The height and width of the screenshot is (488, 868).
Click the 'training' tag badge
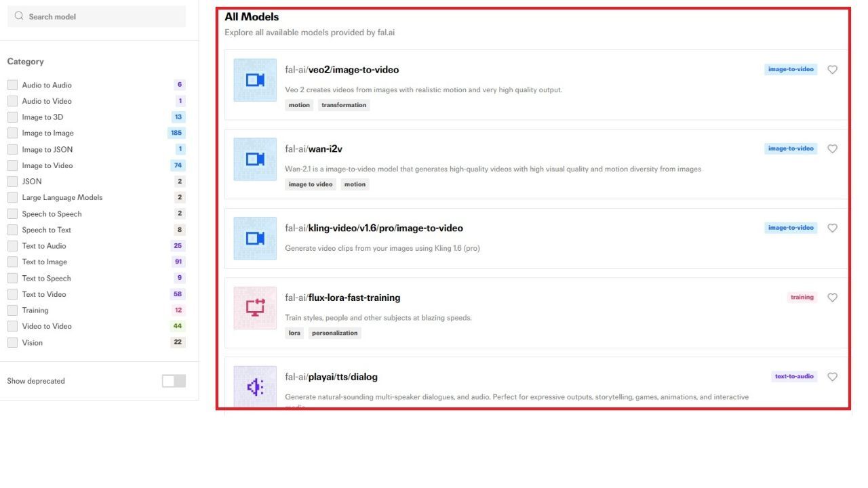point(802,298)
